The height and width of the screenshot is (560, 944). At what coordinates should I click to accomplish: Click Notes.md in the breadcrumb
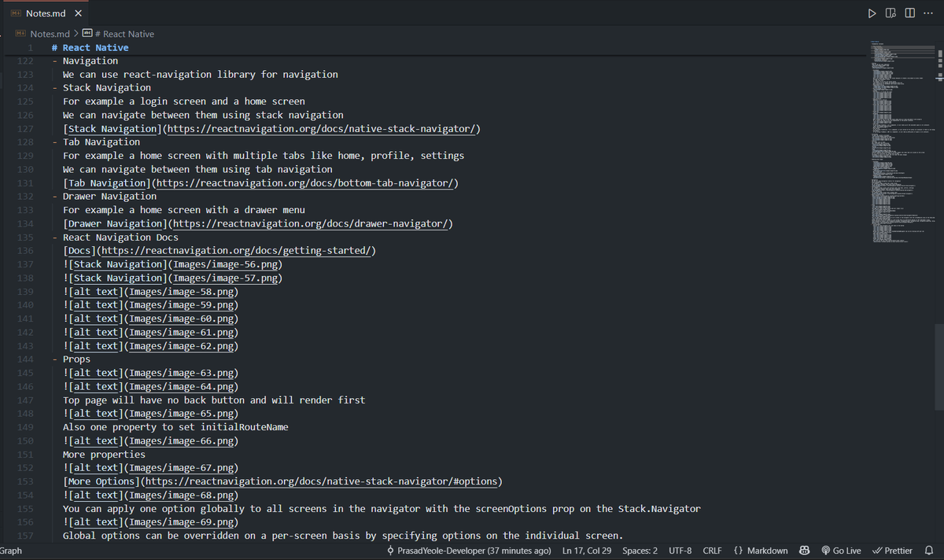[50, 34]
